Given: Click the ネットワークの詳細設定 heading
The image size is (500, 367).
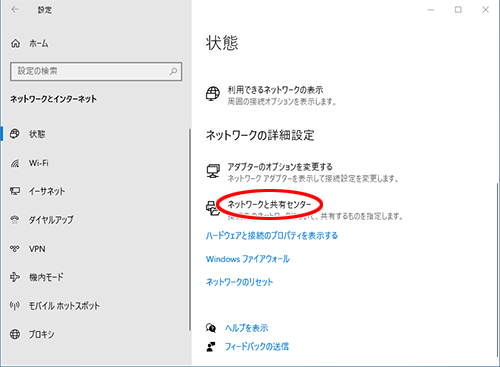Looking at the screenshot, I should pos(260,135).
